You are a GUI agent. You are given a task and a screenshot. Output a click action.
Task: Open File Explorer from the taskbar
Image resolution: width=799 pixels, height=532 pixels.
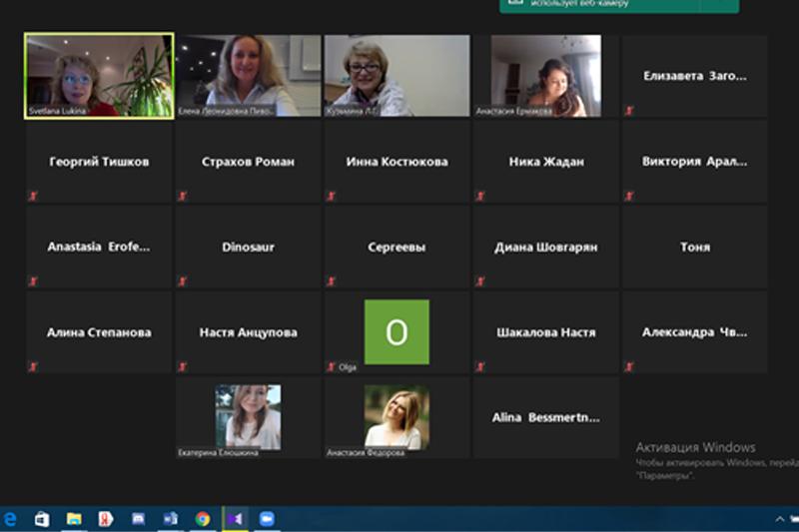74,519
